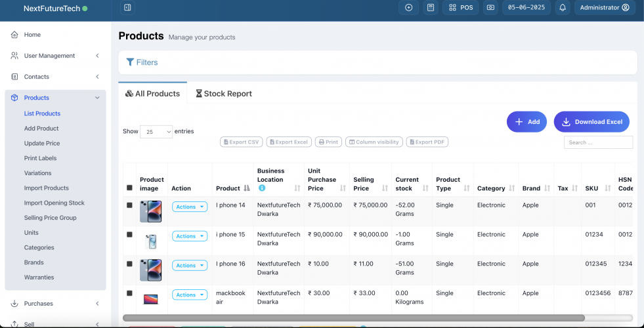The image size is (644, 328).
Task: Click the I phone 14 product thumbnail
Action: (x=151, y=211)
